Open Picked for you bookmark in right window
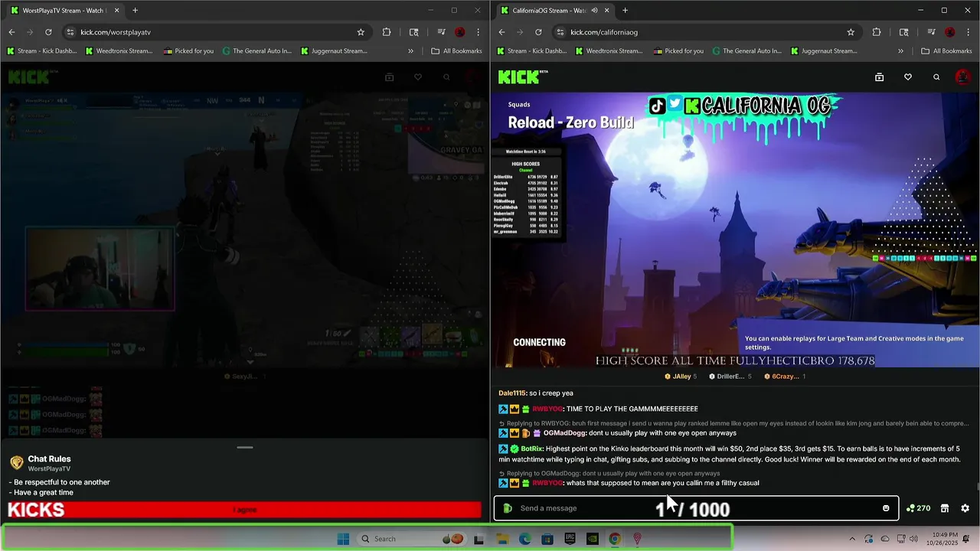The width and height of the screenshot is (980, 551). [678, 51]
